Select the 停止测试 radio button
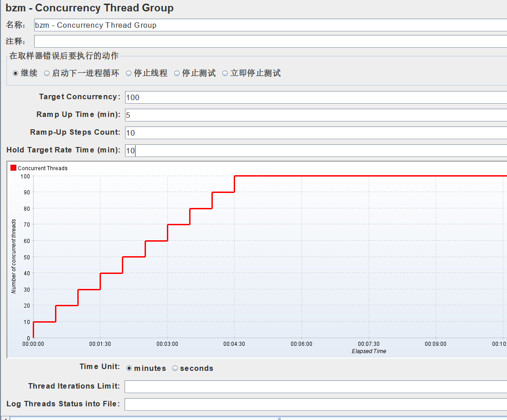The width and height of the screenshot is (507, 420). pos(177,73)
